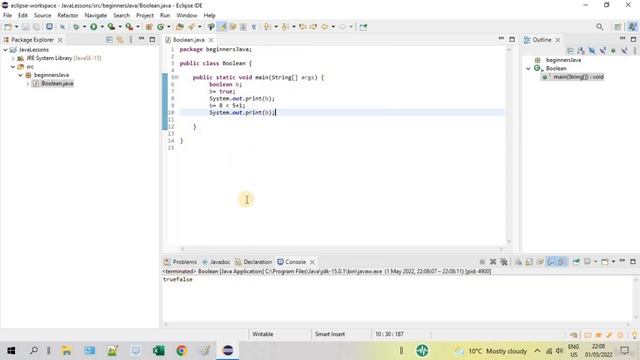Viewport: 640px width, 360px height.
Task: Switch to the Problems tab
Action: click(180, 262)
